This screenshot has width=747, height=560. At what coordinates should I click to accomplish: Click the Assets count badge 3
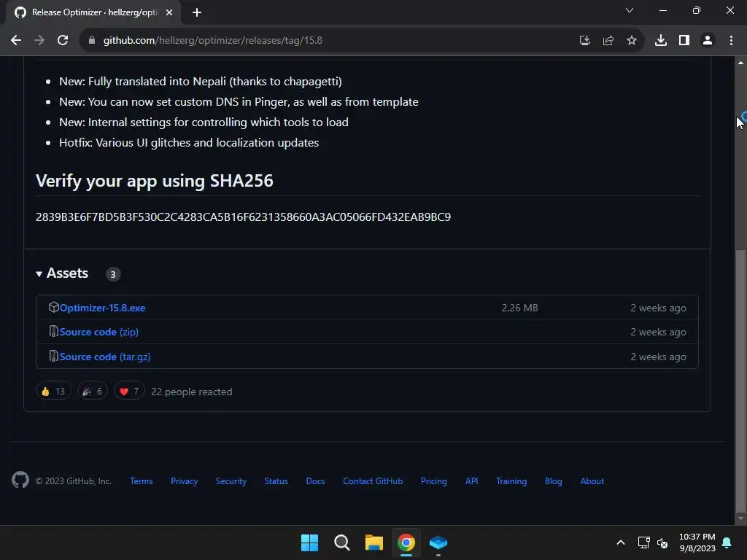(113, 274)
